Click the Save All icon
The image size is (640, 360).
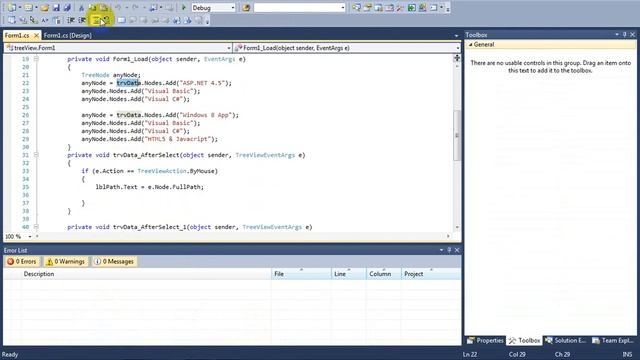tap(67, 8)
